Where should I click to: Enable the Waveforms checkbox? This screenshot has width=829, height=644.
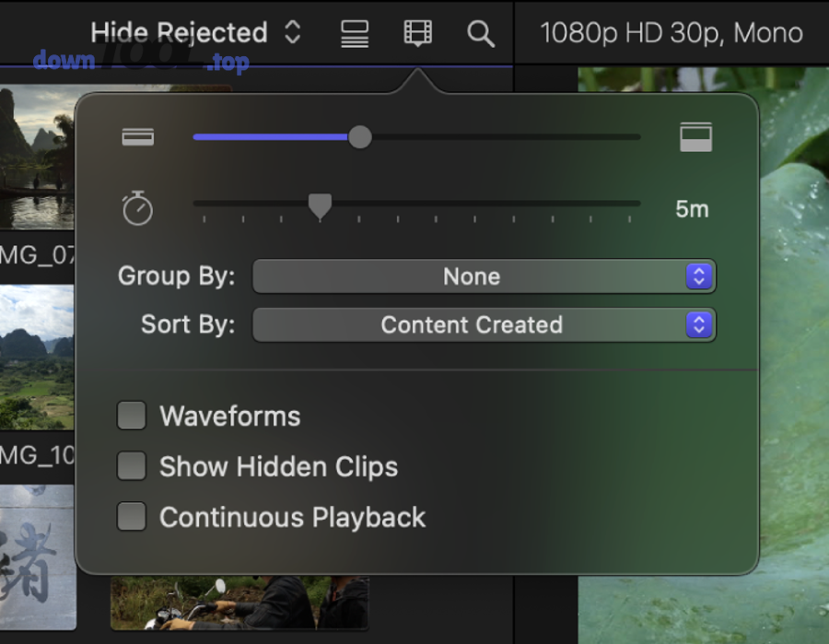pos(131,416)
